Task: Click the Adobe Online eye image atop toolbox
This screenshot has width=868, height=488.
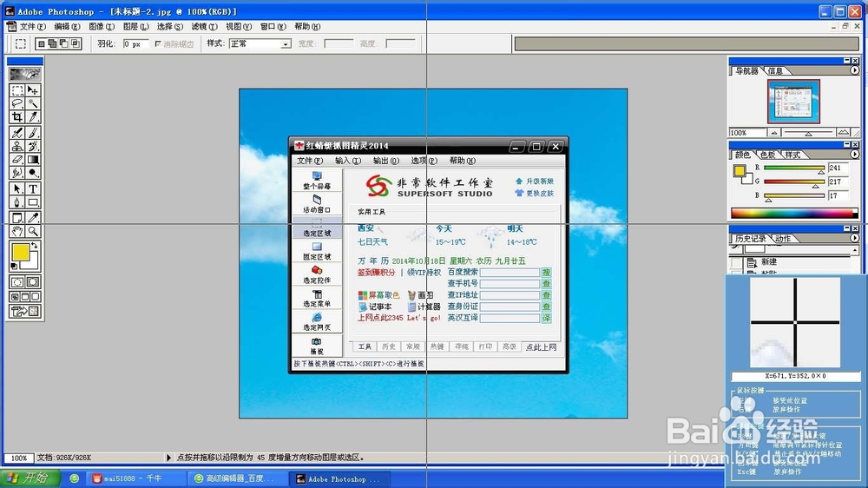Action: point(25,74)
